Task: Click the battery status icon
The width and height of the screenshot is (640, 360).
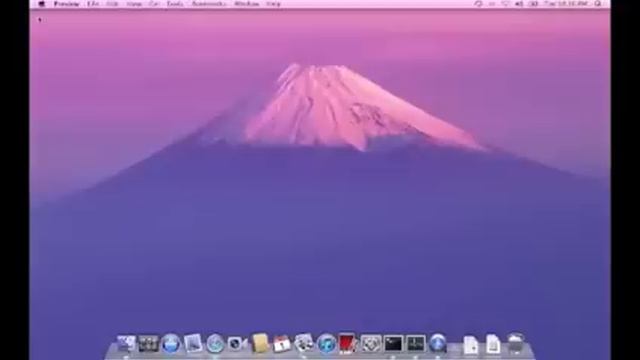Action: pos(533,4)
